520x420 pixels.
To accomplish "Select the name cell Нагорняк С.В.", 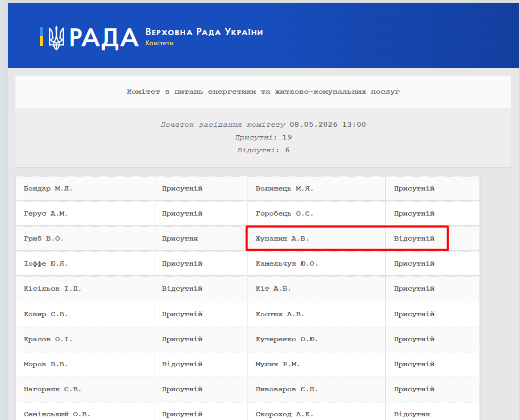I will pyautogui.click(x=85, y=389).
